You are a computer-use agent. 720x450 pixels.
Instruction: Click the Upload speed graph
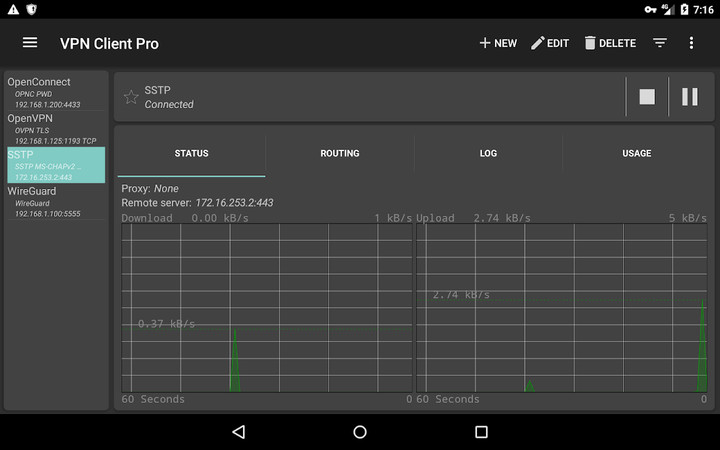pyautogui.click(x=562, y=308)
